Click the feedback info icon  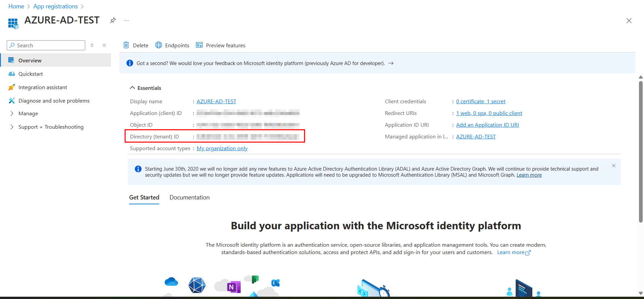pos(130,63)
